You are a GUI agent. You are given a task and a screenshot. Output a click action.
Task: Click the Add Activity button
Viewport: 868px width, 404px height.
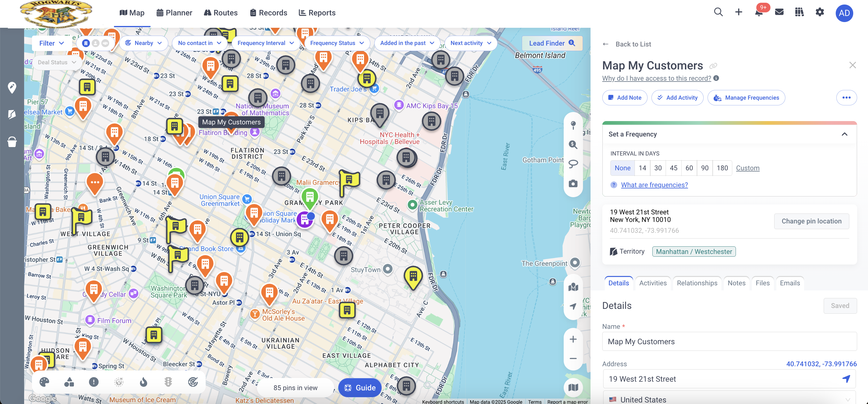pyautogui.click(x=677, y=98)
